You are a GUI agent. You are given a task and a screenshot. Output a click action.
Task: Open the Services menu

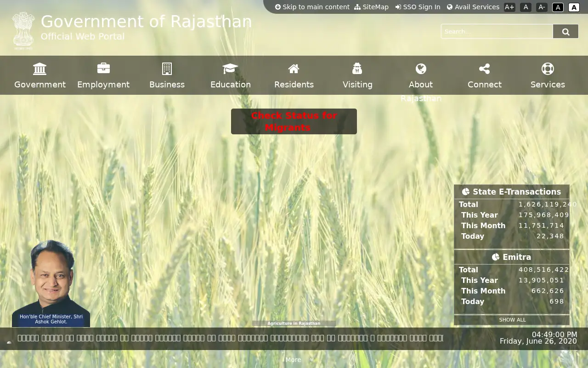point(548,85)
